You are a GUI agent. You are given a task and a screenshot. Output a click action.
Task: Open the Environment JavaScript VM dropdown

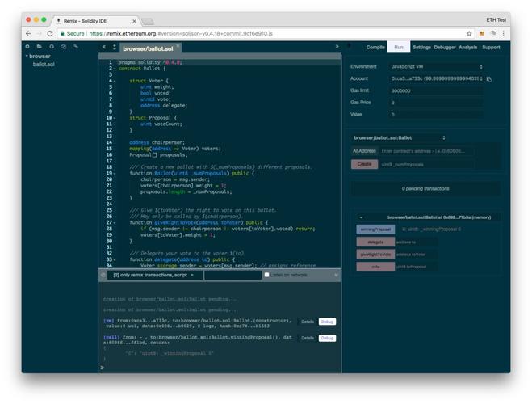(436, 67)
